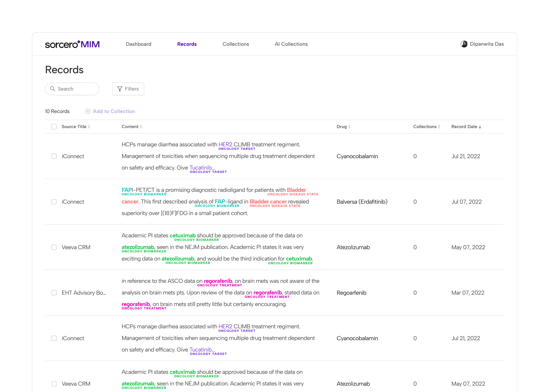The width and height of the screenshot is (549, 392).
Task: Focus the Search input field
Action: 72,89
